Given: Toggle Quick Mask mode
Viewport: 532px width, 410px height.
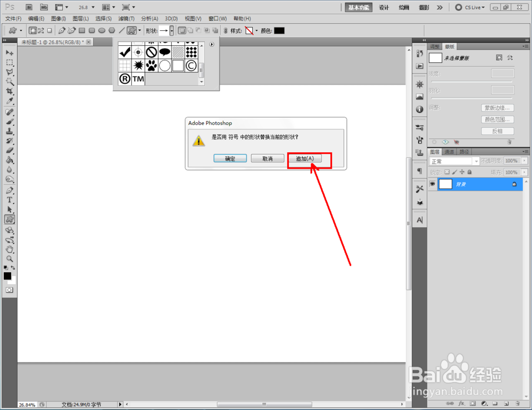Looking at the screenshot, I should click(10, 290).
